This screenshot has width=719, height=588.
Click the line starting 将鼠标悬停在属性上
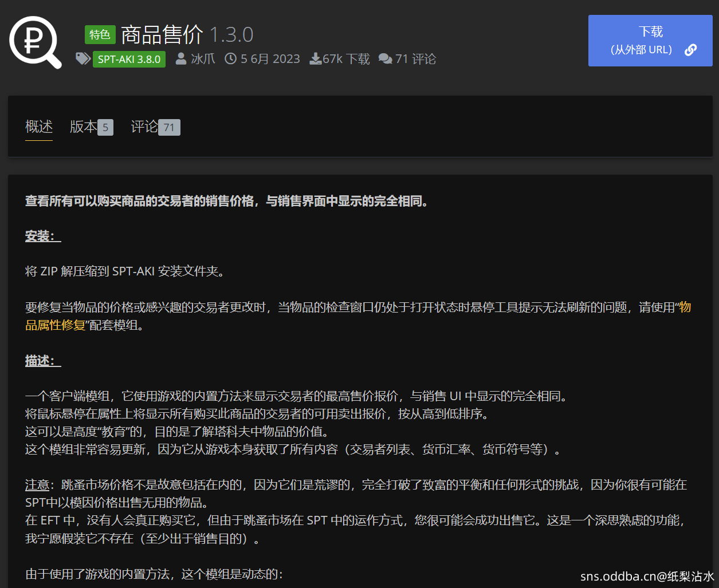[x=257, y=413]
